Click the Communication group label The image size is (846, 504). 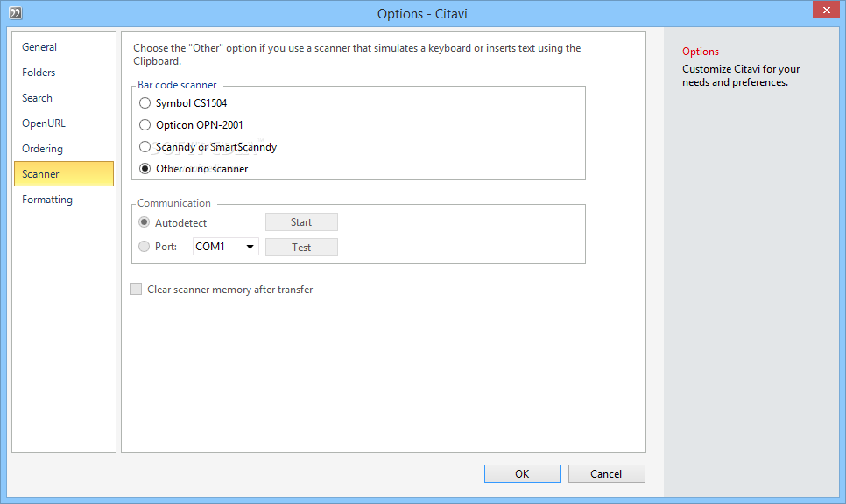(x=173, y=203)
